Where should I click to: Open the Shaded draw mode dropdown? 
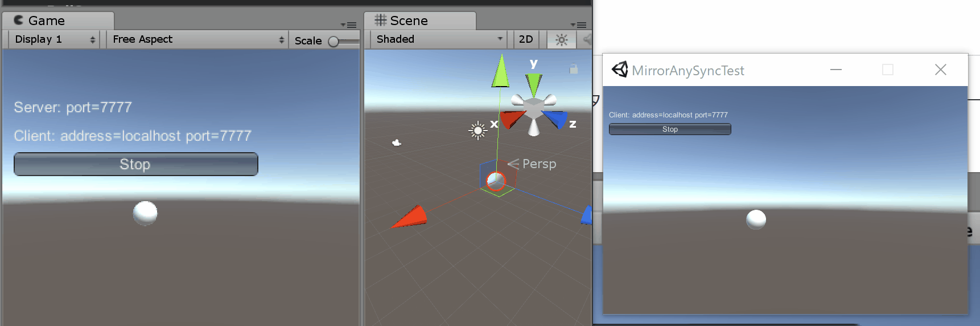[x=439, y=39]
